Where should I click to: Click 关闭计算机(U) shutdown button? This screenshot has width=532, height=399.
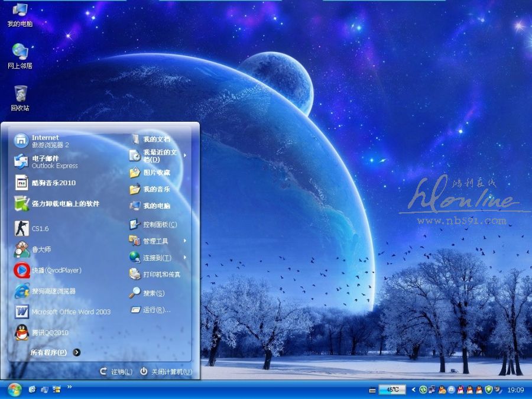click(166, 371)
